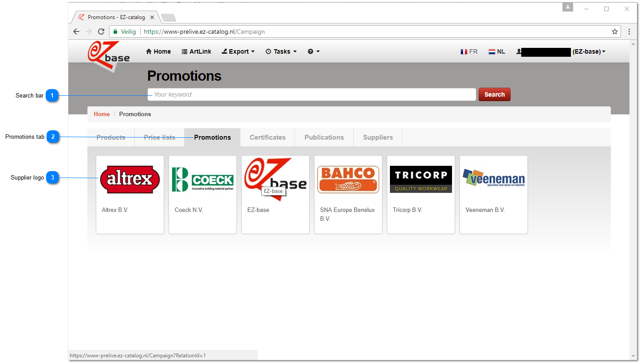
Task: Click Home breadcrumb link
Action: (102, 114)
